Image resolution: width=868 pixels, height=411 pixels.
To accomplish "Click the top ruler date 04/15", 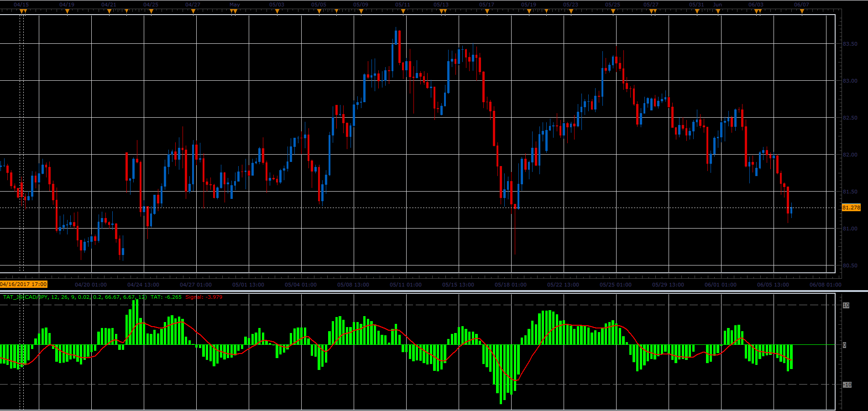I will point(21,5).
